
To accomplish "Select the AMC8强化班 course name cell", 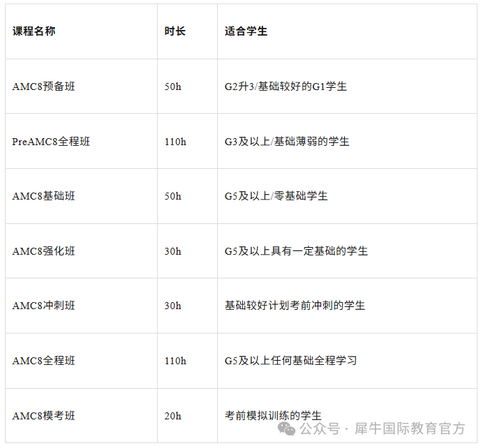I will [x=81, y=251].
